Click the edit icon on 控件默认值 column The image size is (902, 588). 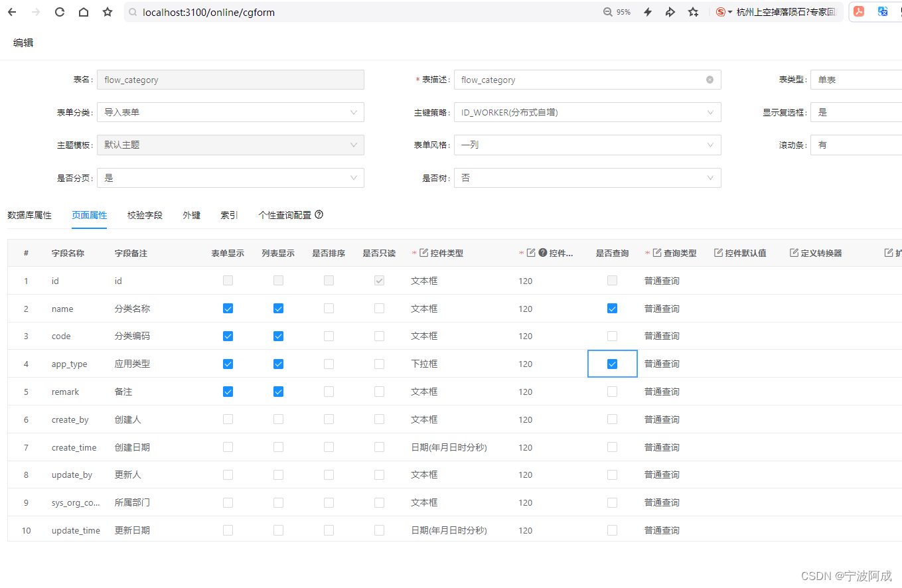pyautogui.click(x=718, y=253)
